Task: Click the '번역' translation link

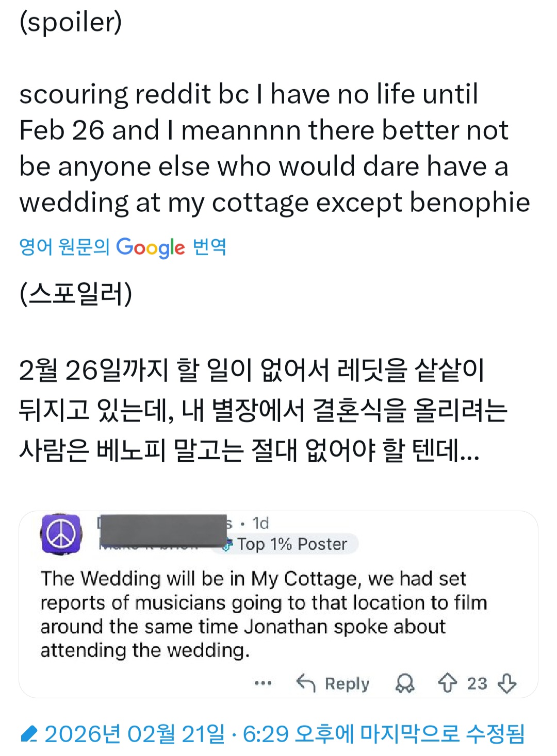Action: (209, 247)
